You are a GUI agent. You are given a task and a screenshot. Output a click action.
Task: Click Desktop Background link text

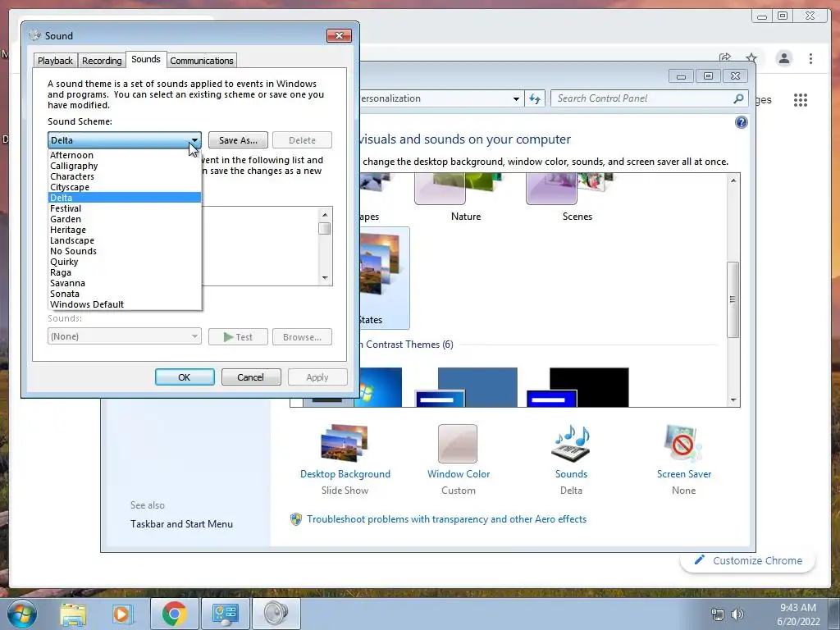(345, 474)
